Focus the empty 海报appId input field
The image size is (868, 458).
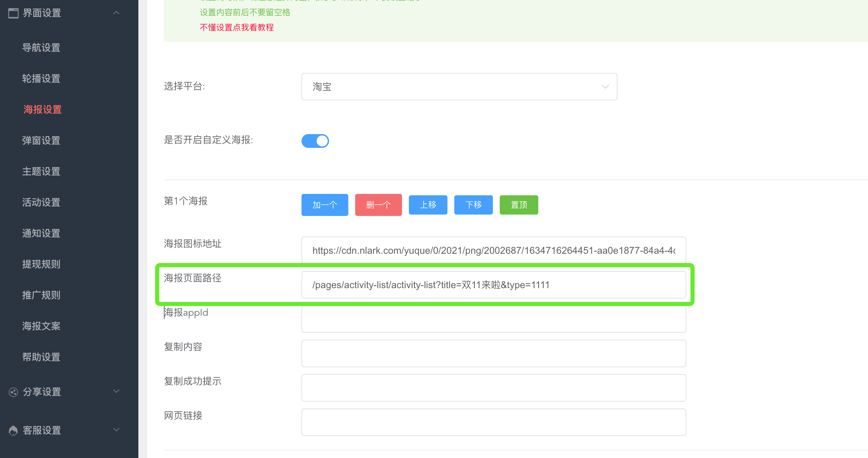pyautogui.click(x=493, y=319)
